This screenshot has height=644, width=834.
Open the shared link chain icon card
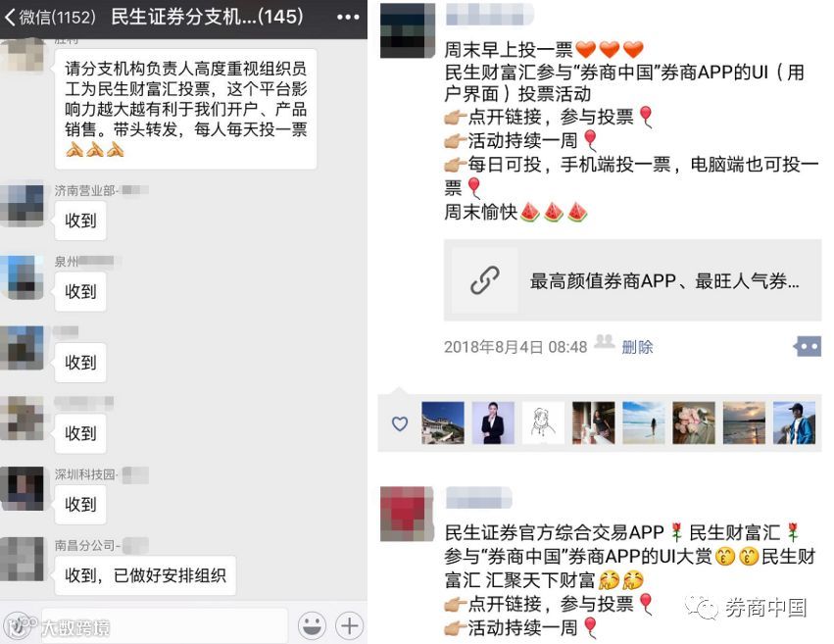click(x=484, y=280)
